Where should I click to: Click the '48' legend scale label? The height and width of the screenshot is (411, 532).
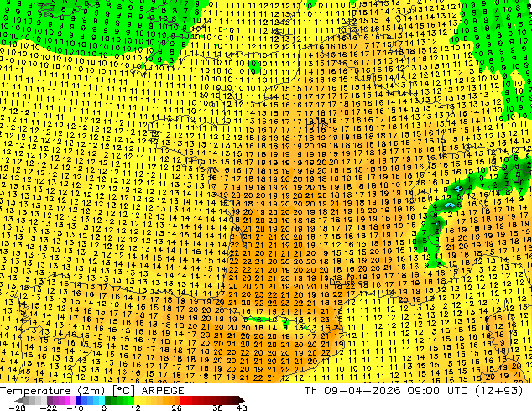[242, 408]
